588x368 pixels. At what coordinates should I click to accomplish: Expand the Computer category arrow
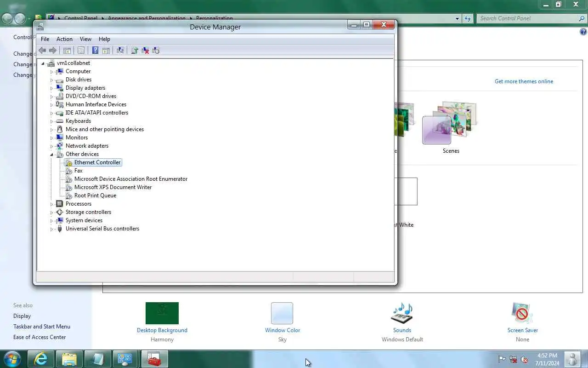(x=51, y=72)
